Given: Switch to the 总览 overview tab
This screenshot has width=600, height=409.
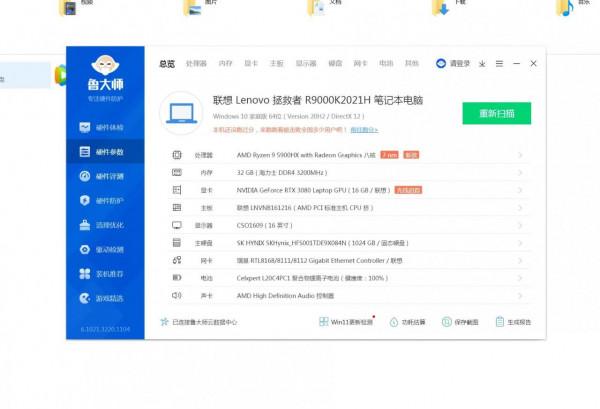Looking at the screenshot, I should tap(167, 64).
